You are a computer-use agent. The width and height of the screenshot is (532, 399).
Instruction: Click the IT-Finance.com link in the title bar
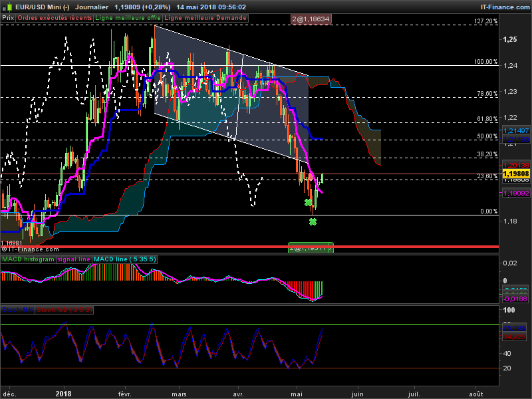click(x=505, y=7)
